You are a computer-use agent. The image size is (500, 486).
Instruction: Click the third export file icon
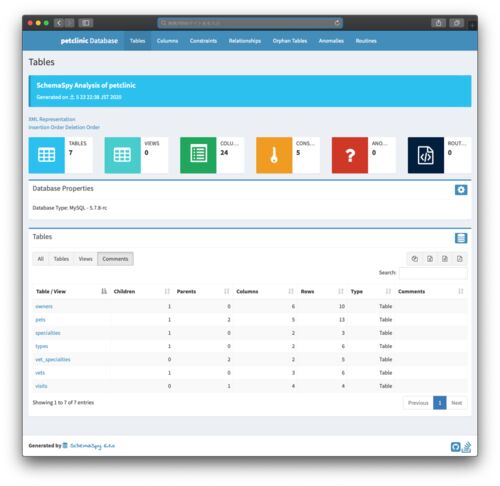coord(445,259)
